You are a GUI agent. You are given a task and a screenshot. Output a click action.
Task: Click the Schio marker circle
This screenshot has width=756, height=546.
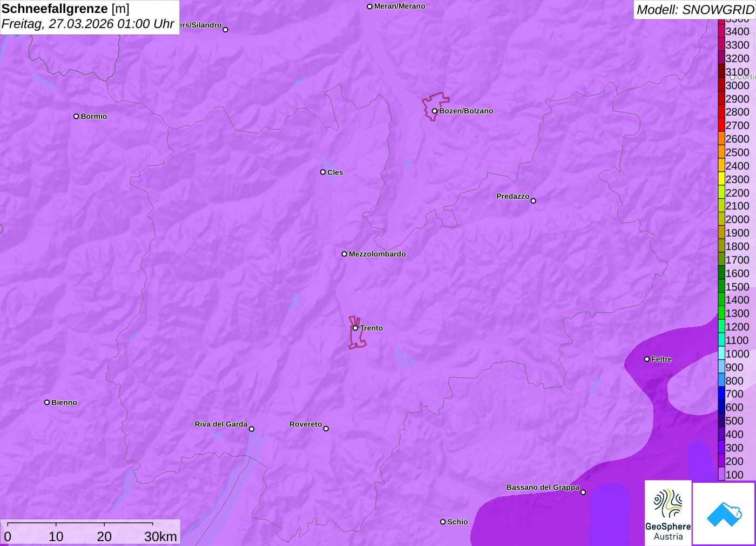pyautogui.click(x=443, y=522)
